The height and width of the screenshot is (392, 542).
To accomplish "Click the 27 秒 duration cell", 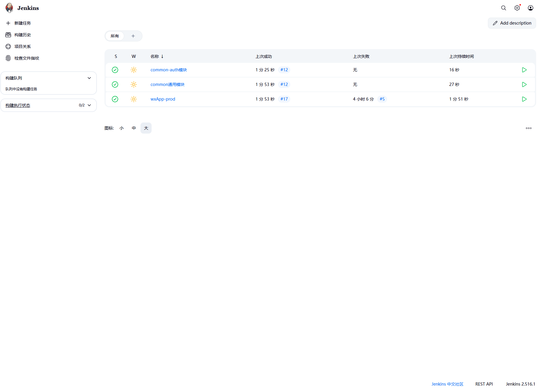I will (x=454, y=84).
